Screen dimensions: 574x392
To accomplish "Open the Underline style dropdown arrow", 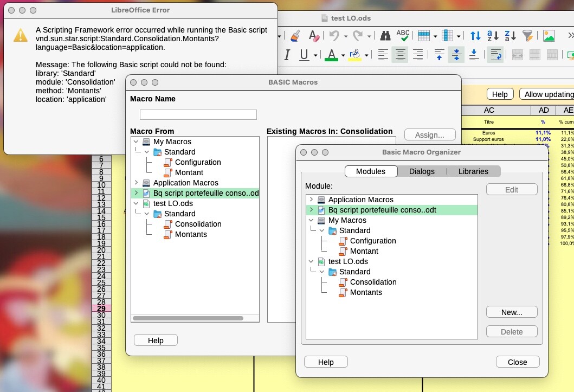I will pyautogui.click(x=315, y=56).
